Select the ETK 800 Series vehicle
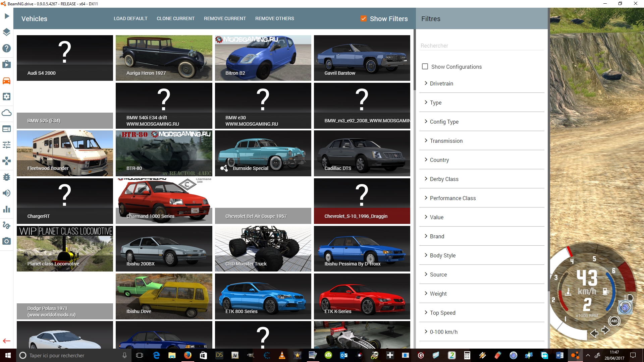This screenshot has height=362, width=644. pos(263,296)
